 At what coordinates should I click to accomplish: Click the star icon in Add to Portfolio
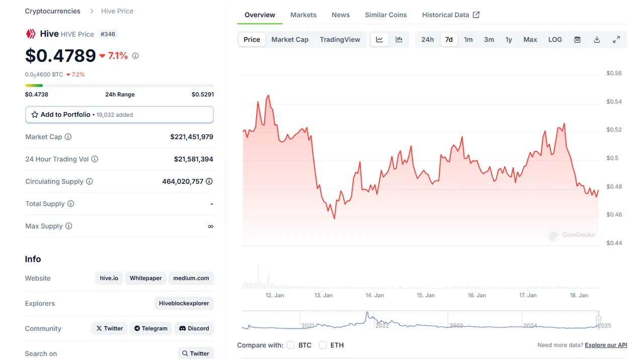pyautogui.click(x=35, y=115)
